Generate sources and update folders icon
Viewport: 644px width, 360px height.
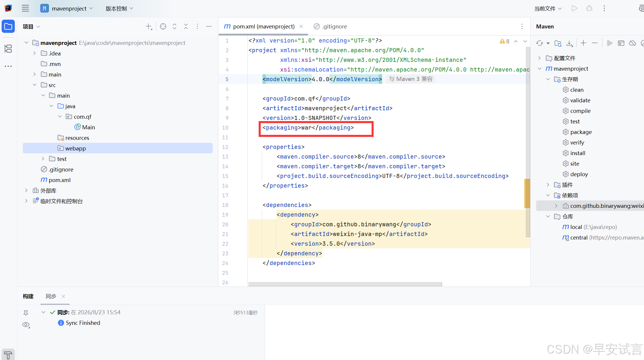(x=558, y=43)
